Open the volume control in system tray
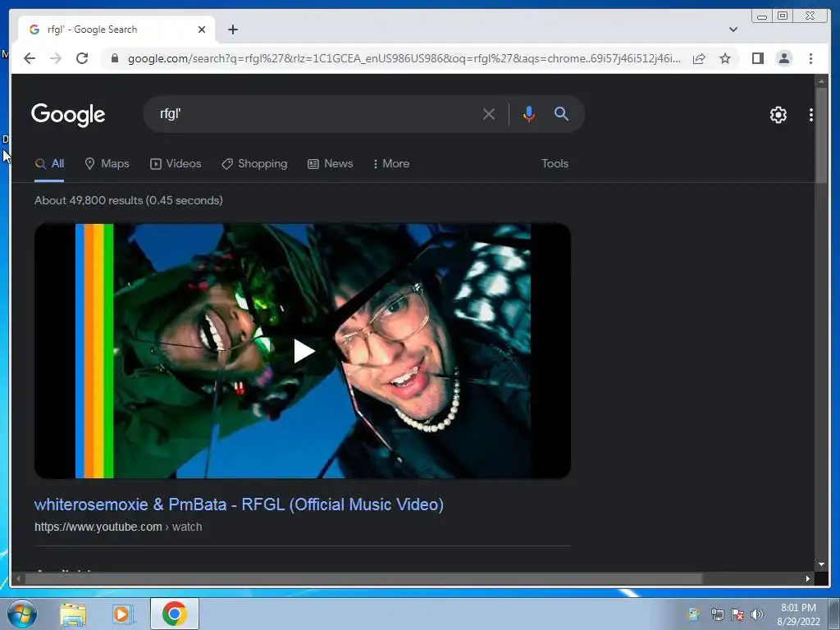The height and width of the screenshot is (630, 840). coord(756,614)
